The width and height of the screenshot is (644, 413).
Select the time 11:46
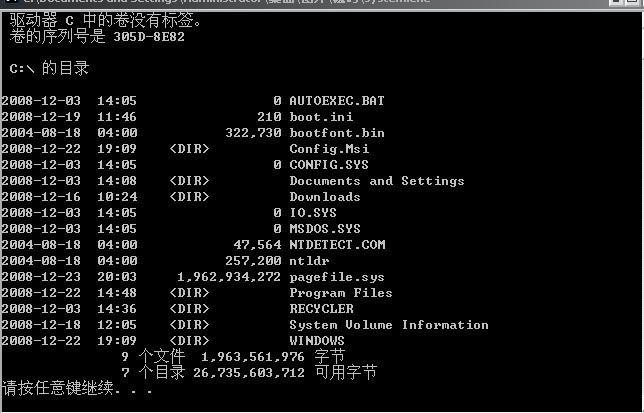(117, 117)
